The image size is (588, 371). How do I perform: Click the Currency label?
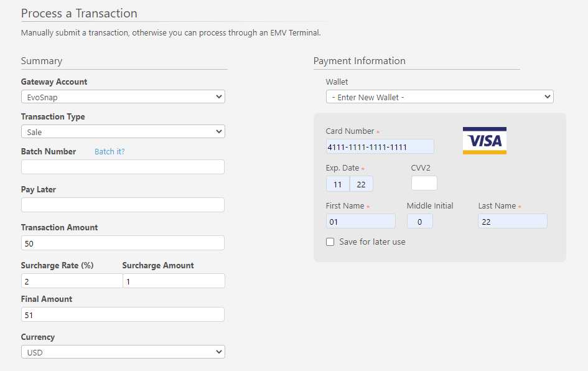point(38,337)
